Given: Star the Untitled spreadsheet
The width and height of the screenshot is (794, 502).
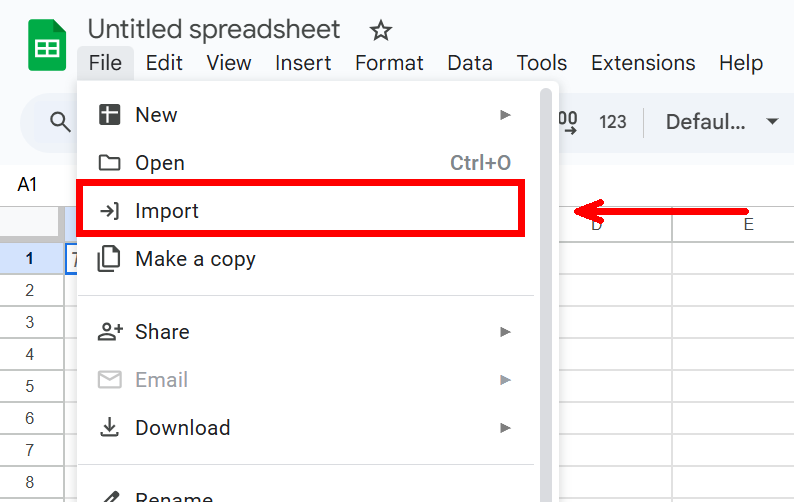Looking at the screenshot, I should point(380,30).
